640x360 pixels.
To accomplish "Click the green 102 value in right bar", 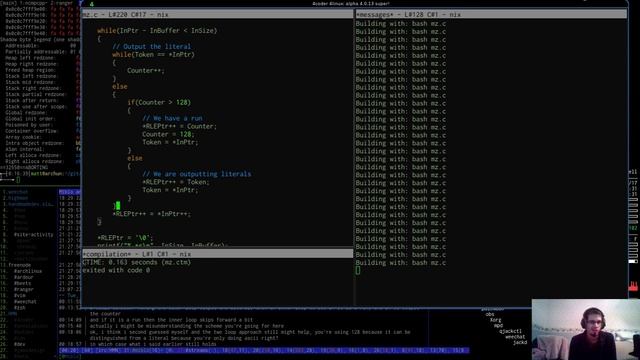I will coord(633,228).
